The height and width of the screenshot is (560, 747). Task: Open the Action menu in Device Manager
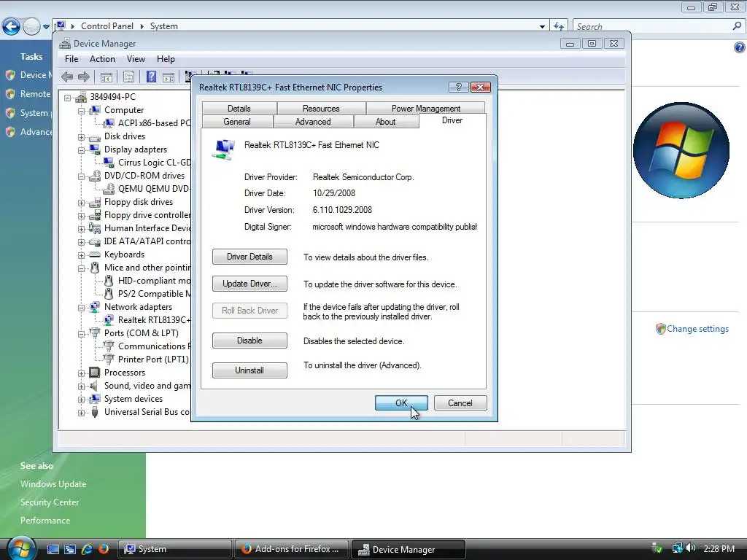point(102,59)
